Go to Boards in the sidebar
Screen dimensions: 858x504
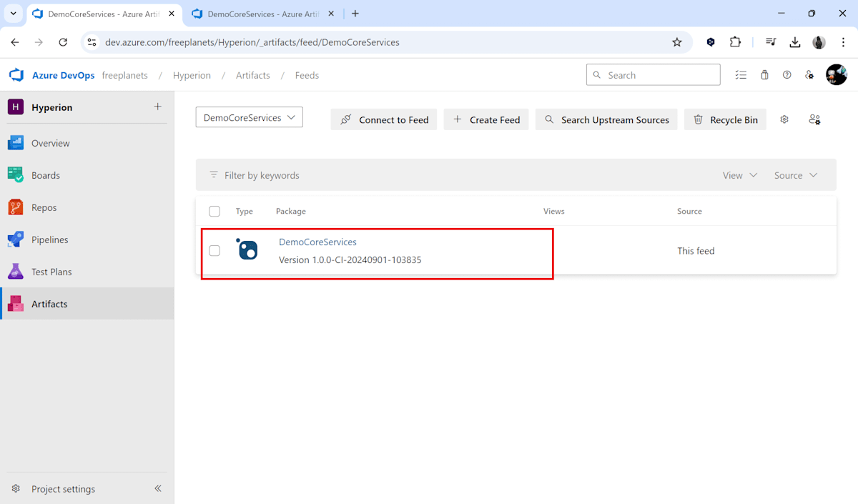point(87,175)
